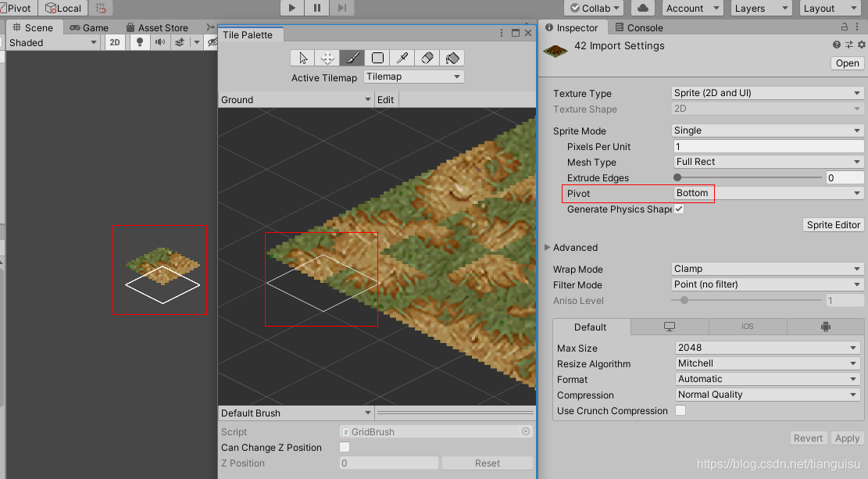This screenshot has width=868, height=479.
Task: Toggle the Pivot handle position button
Action: pyautogui.click(x=16, y=9)
